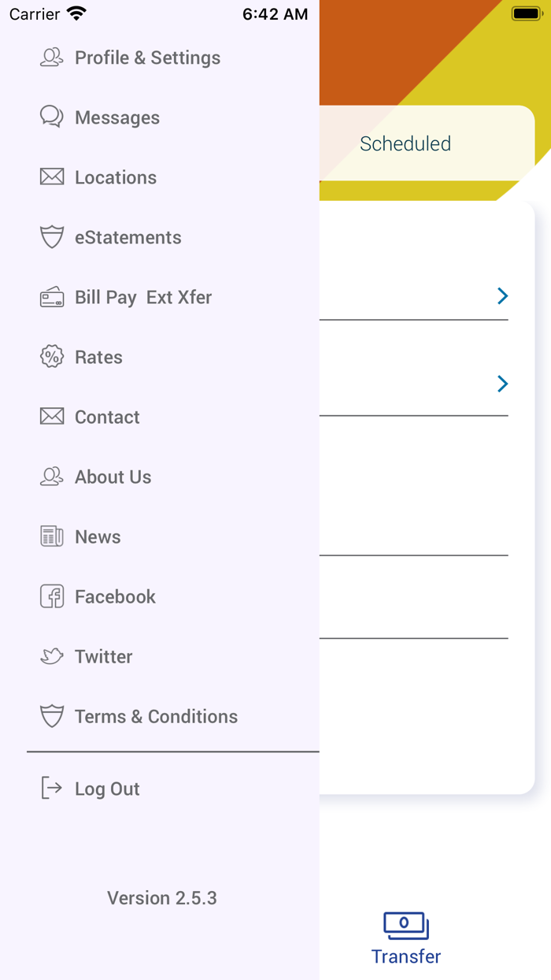Tap the Version 2.5.3 label
Viewport: 551px width, 980px height.
tap(162, 898)
